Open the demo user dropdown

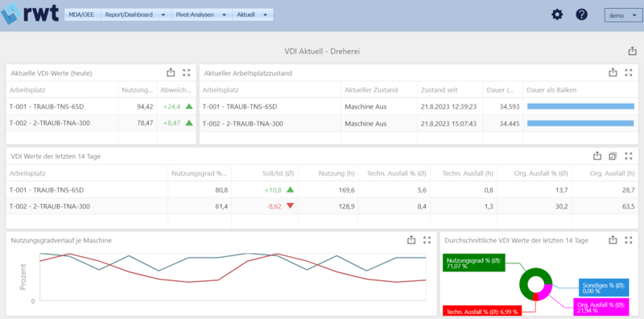point(622,15)
